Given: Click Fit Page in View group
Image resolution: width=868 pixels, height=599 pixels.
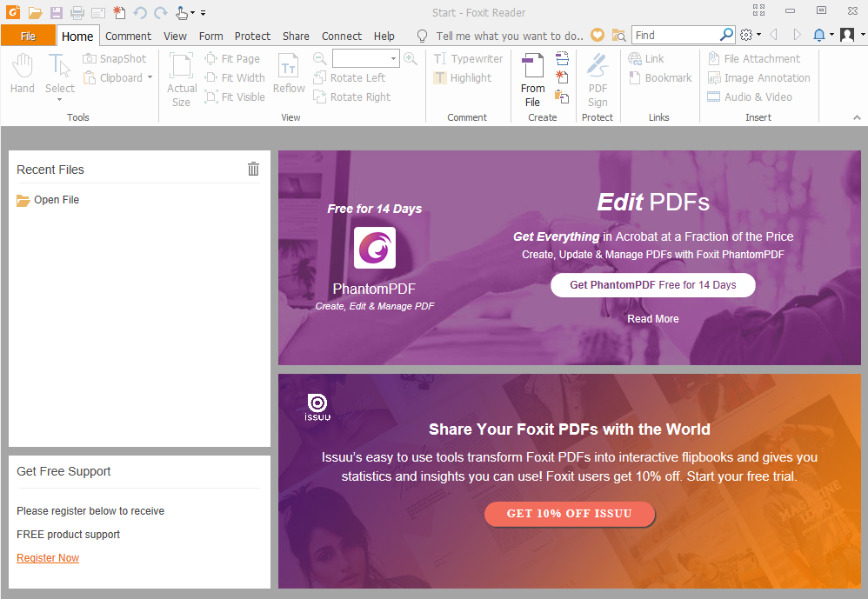Looking at the screenshot, I should coord(232,58).
